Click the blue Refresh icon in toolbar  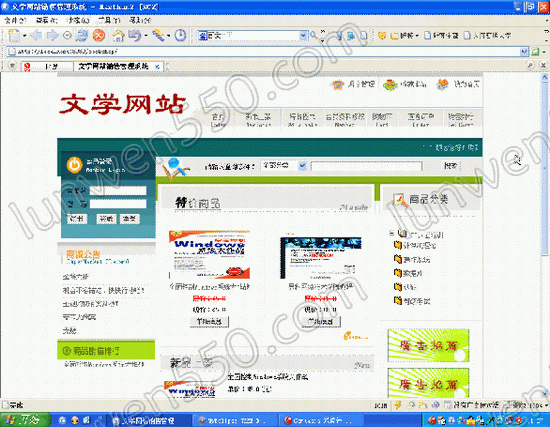(x=82, y=35)
